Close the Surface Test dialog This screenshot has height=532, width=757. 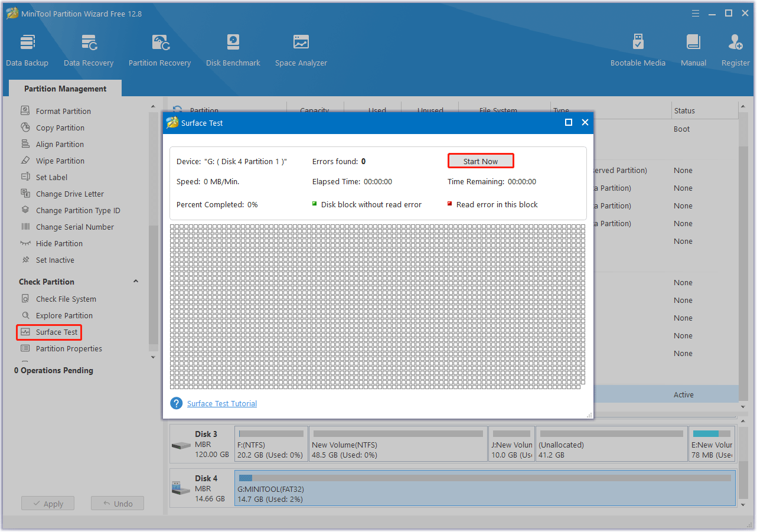(585, 122)
